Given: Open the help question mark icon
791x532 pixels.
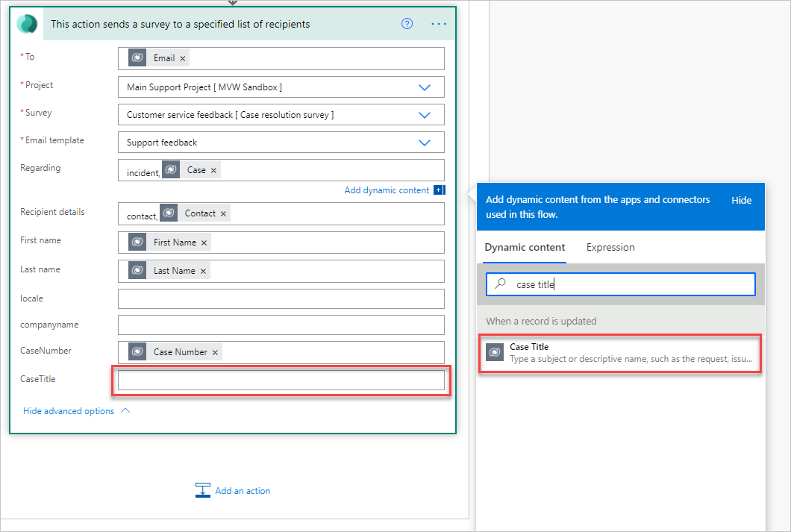Looking at the screenshot, I should pyautogui.click(x=407, y=24).
